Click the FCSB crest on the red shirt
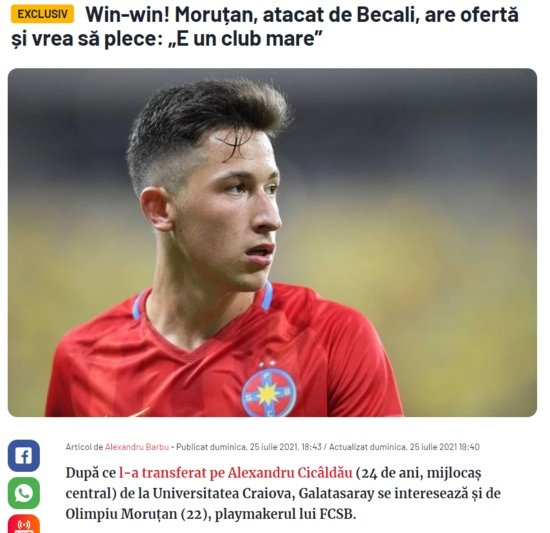This screenshot has height=533, width=550. pyautogui.click(x=269, y=392)
